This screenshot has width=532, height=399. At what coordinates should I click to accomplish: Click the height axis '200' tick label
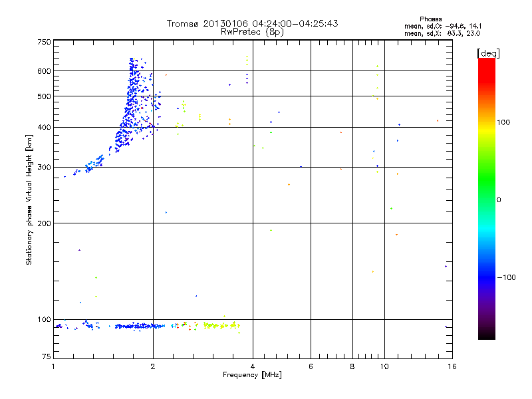click(44, 223)
